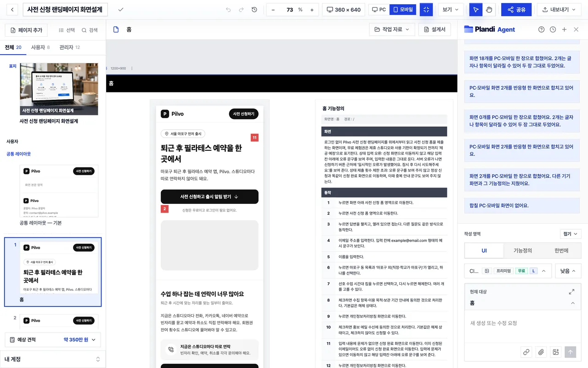The image size is (588, 368).
Task: Select the hand pan tool
Action: pos(489,10)
